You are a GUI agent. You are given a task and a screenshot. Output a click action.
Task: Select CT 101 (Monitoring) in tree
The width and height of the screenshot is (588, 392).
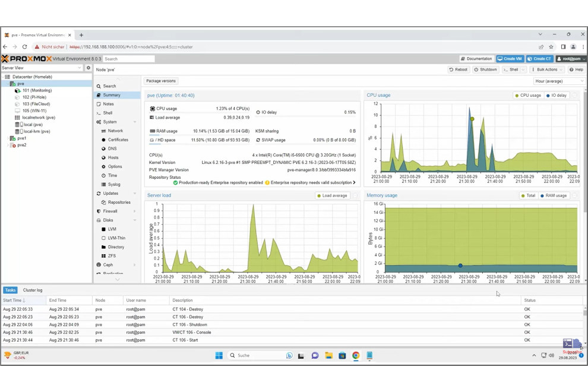(x=37, y=90)
